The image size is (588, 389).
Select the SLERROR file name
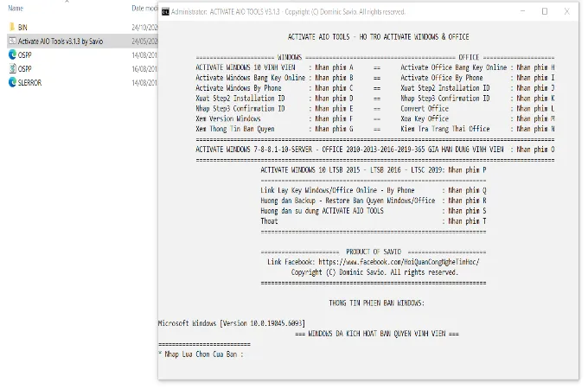(x=29, y=82)
